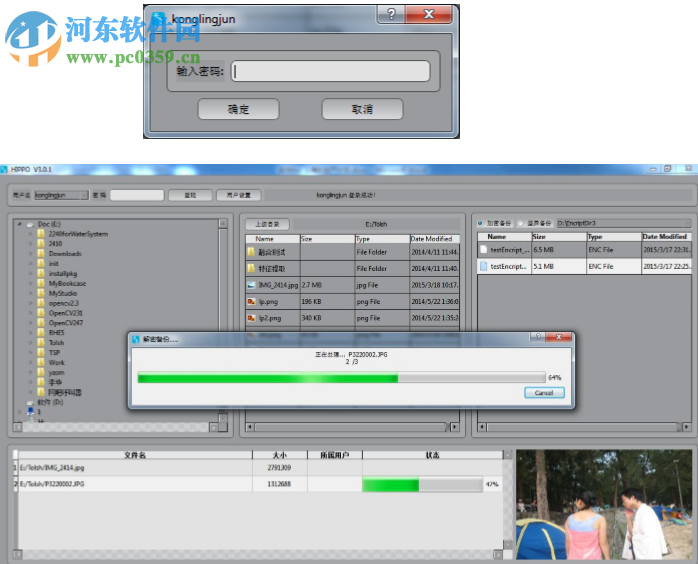Click the 6.5 MB testEncript file icon

tap(483, 250)
